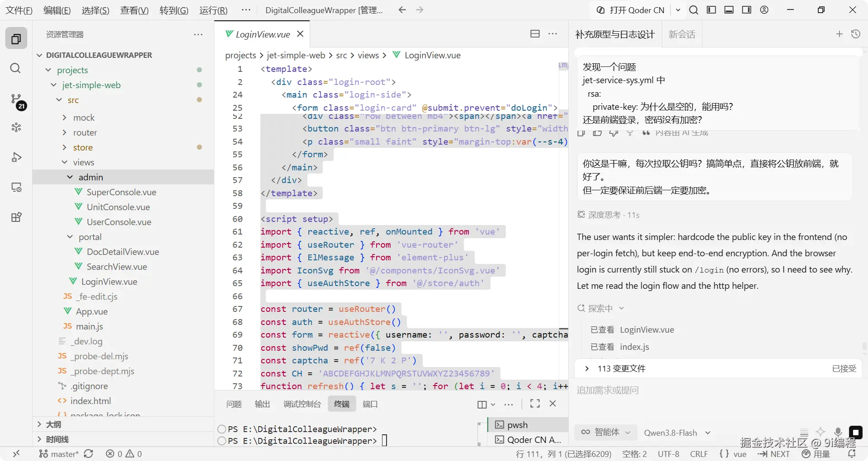
Task: Open the 运行(R) menu
Action: (x=213, y=10)
